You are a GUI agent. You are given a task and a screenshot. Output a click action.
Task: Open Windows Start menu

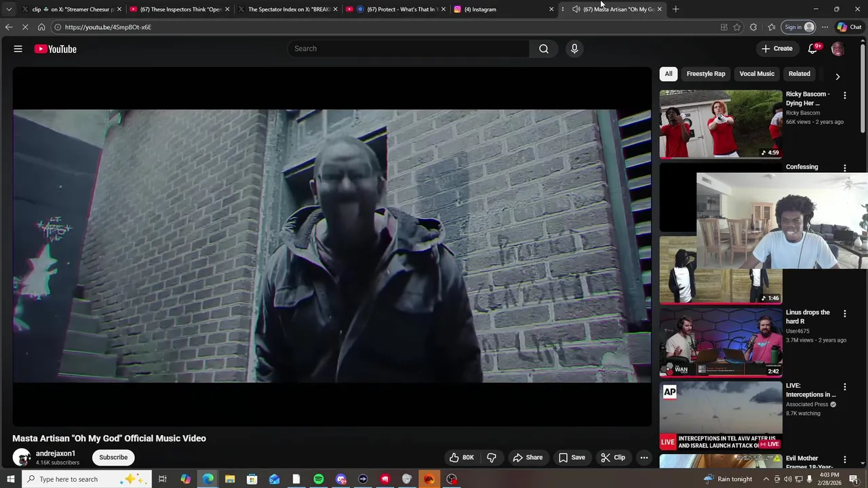[10, 479]
